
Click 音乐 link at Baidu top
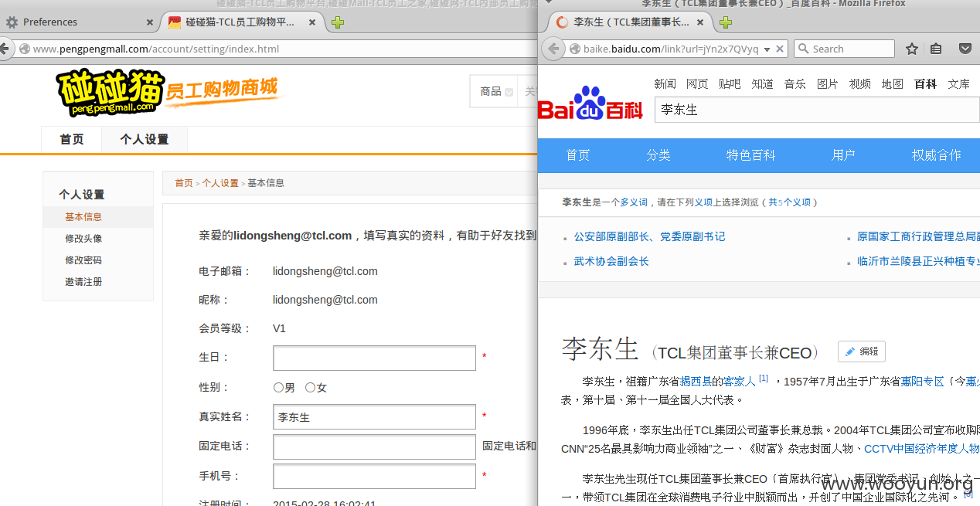[x=795, y=83]
